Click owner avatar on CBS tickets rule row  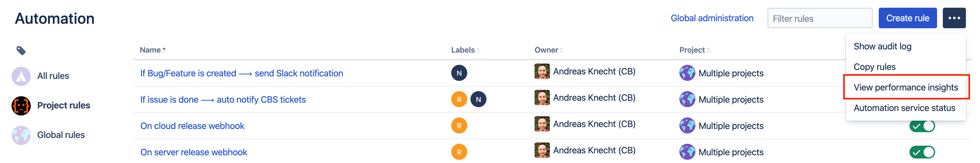point(542,98)
